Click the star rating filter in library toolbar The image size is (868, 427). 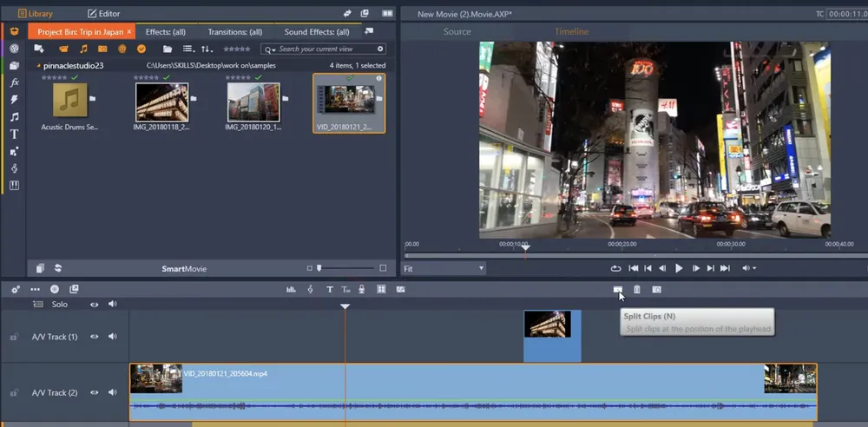point(236,49)
